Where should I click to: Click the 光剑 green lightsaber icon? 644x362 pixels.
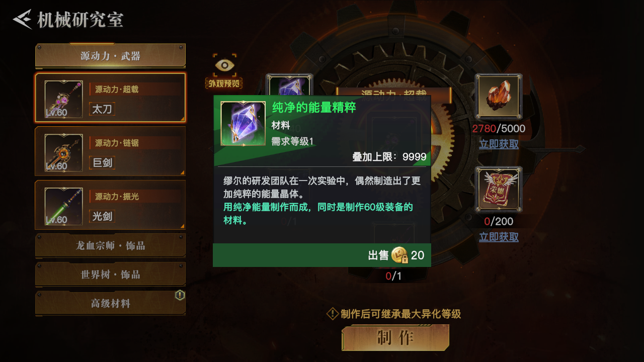[63, 206]
